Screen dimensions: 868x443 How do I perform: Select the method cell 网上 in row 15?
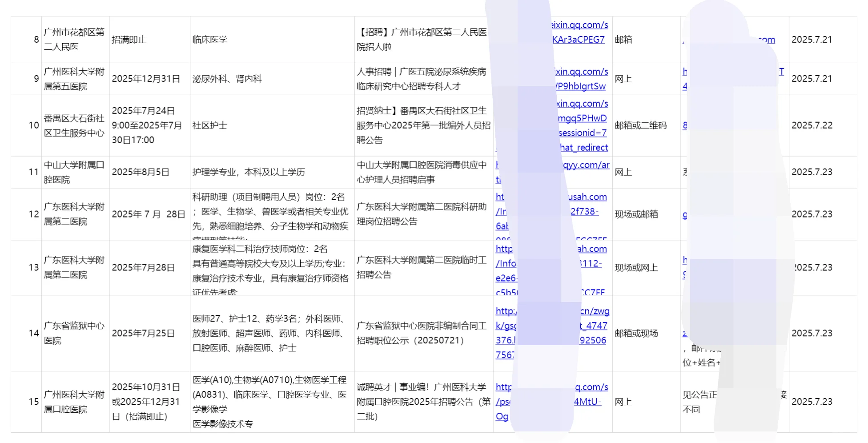[646, 402]
